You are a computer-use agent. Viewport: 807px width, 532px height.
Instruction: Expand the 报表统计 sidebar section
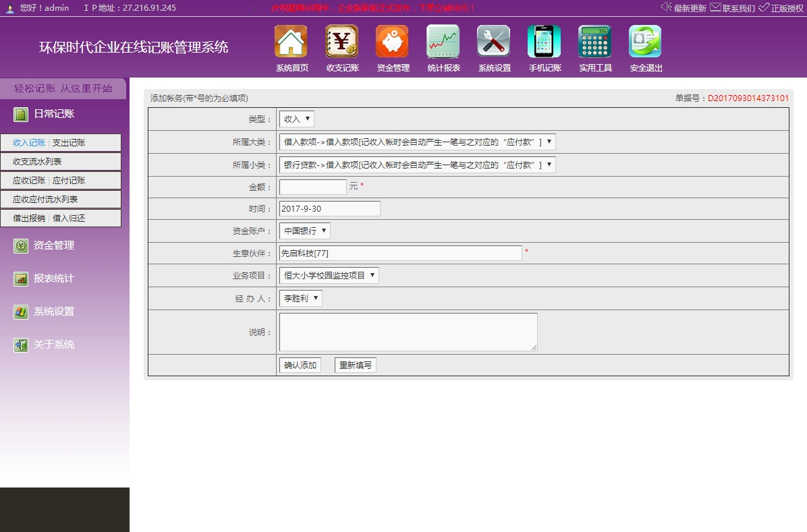point(54,278)
